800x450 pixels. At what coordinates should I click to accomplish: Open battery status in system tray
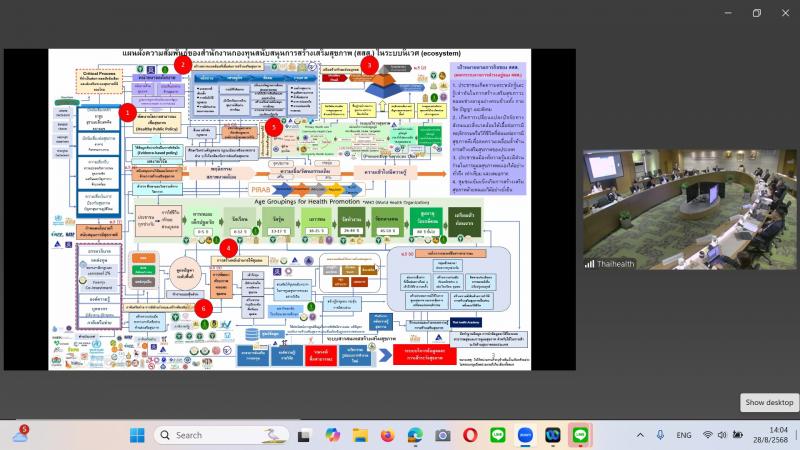coord(738,435)
